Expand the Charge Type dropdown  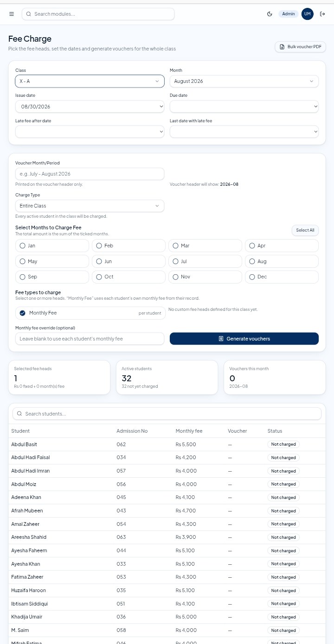click(90, 206)
